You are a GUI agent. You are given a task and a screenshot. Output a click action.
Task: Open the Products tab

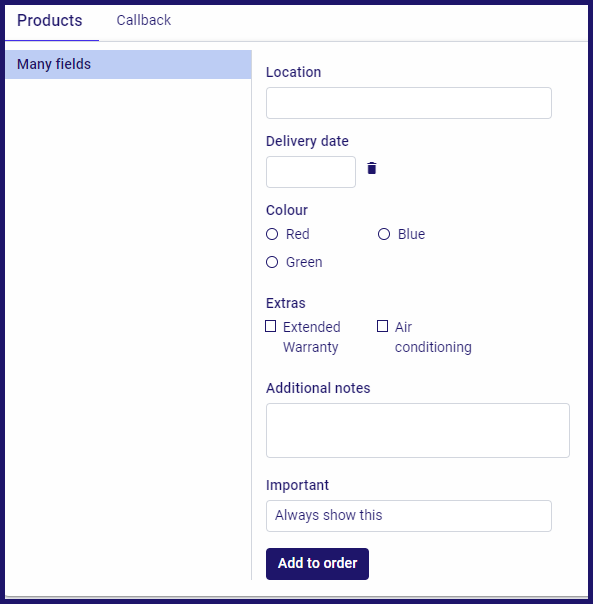pos(50,20)
